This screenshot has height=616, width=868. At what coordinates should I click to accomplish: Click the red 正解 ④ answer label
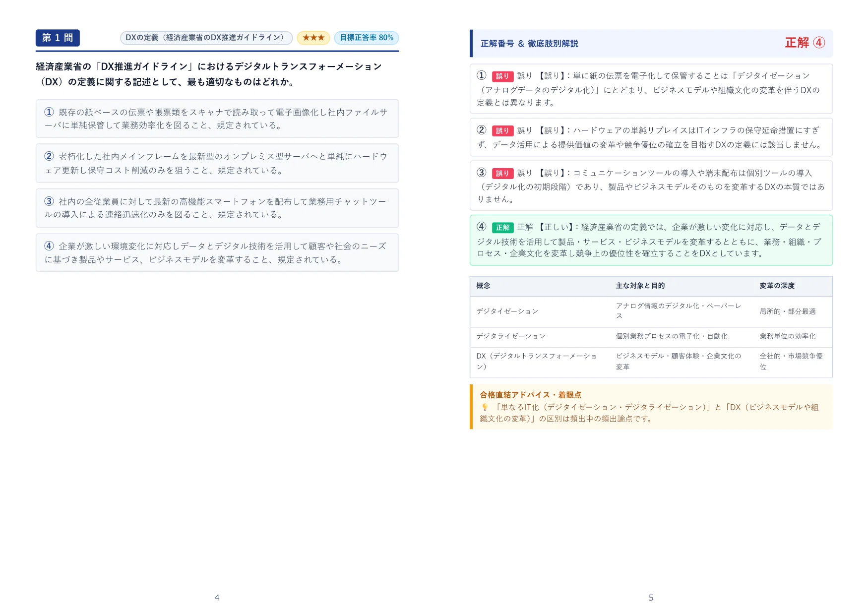pyautogui.click(x=805, y=43)
